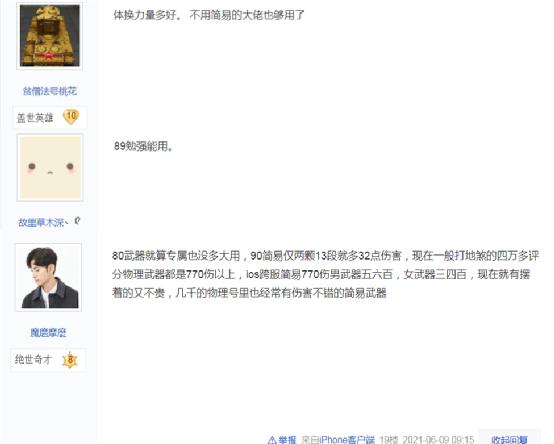This screenshot has width=554, height=444.
Task: Click the 绝世奇才 title badge label
Action: (33, 360)
